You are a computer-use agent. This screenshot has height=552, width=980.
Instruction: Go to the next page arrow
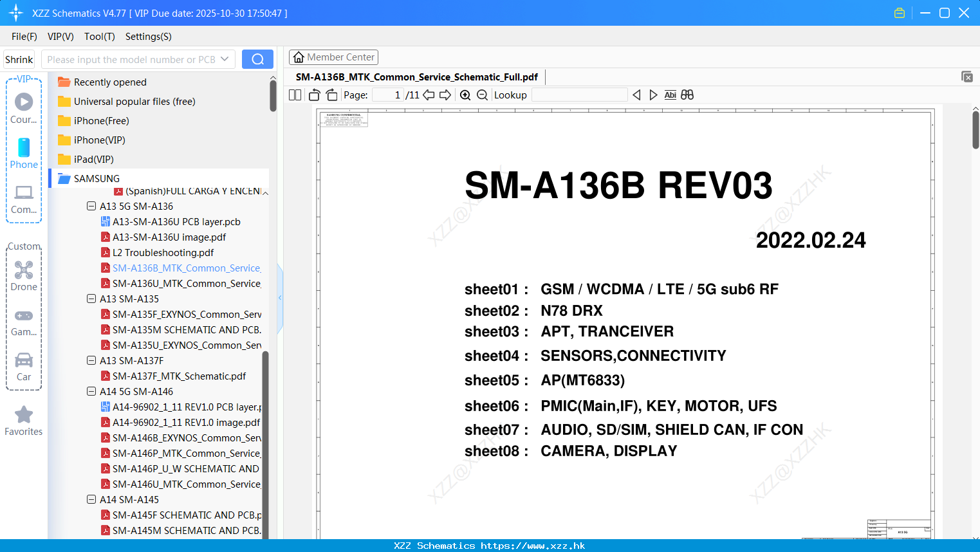pos(445,95)
